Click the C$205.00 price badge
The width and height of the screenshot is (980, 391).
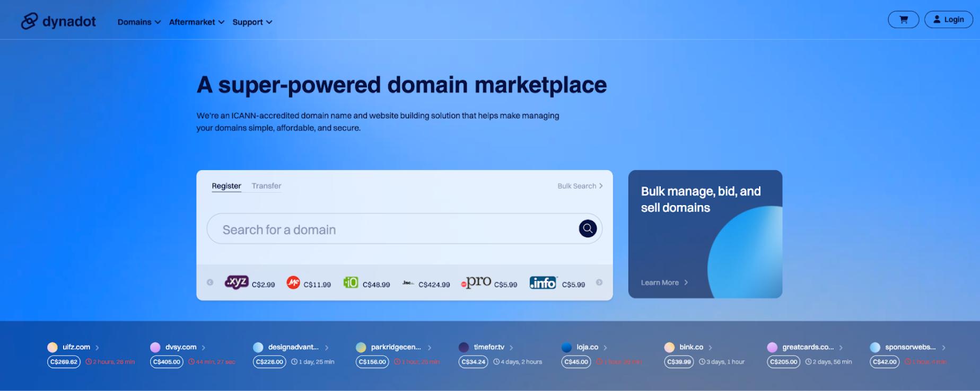[x=783, y=362]
